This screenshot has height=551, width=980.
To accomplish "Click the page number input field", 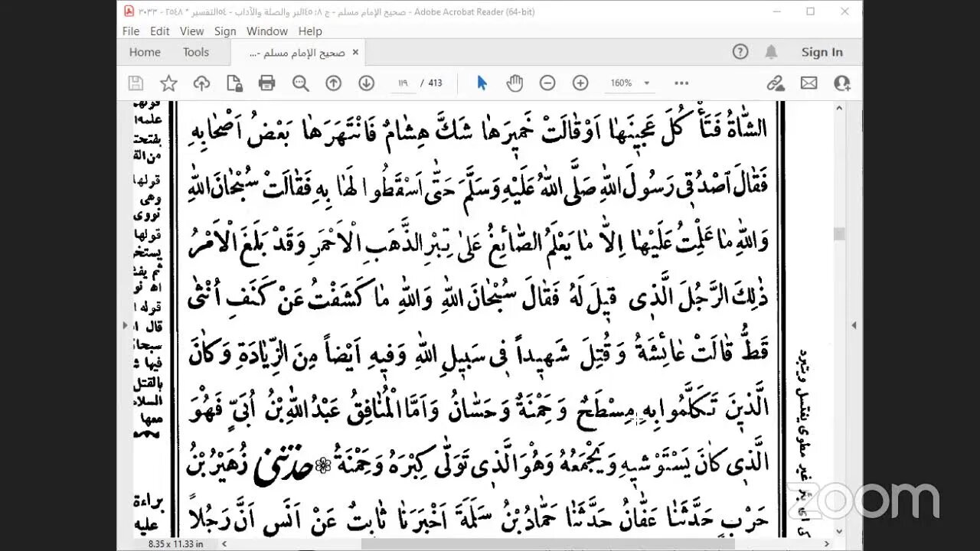I will 402,83.
